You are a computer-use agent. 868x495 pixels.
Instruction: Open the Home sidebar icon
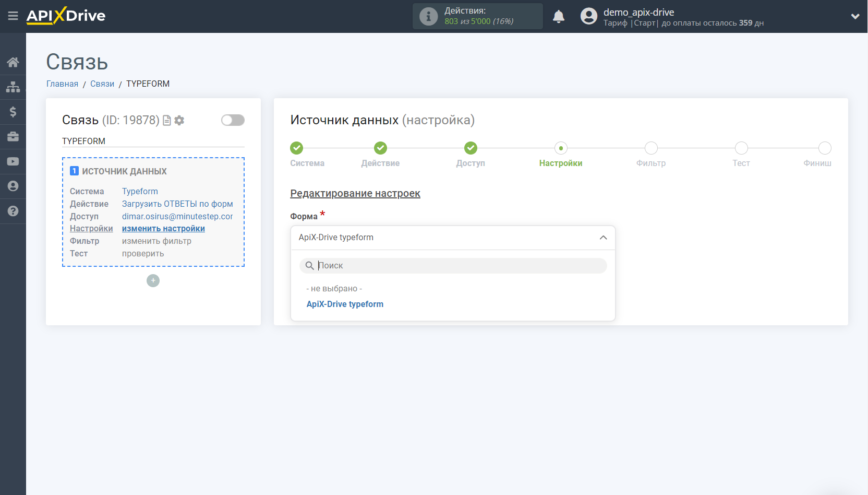point(13,62)
